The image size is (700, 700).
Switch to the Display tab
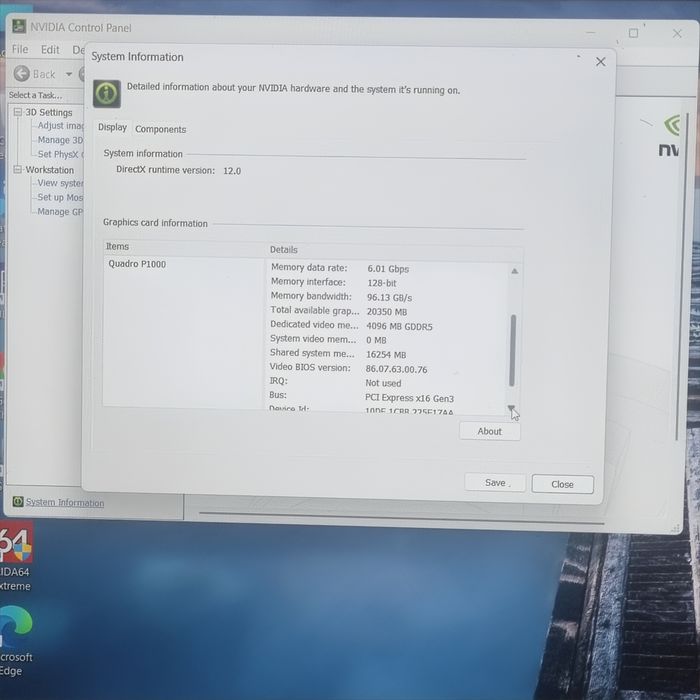pos(112,128)
